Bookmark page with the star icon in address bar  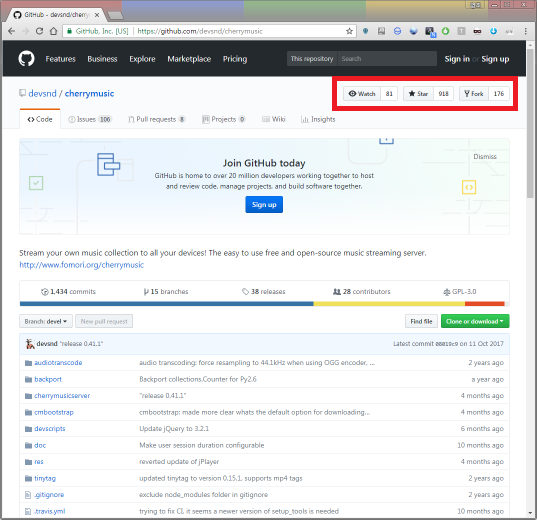[x=349, y=31]
